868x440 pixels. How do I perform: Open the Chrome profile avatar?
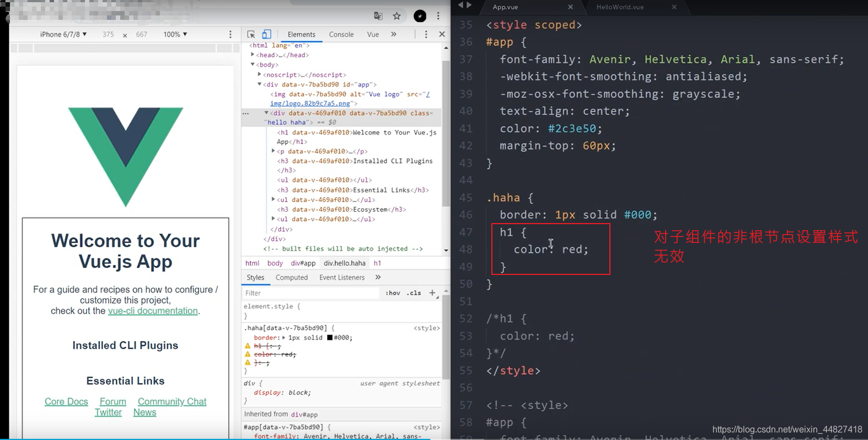point(420,16)
